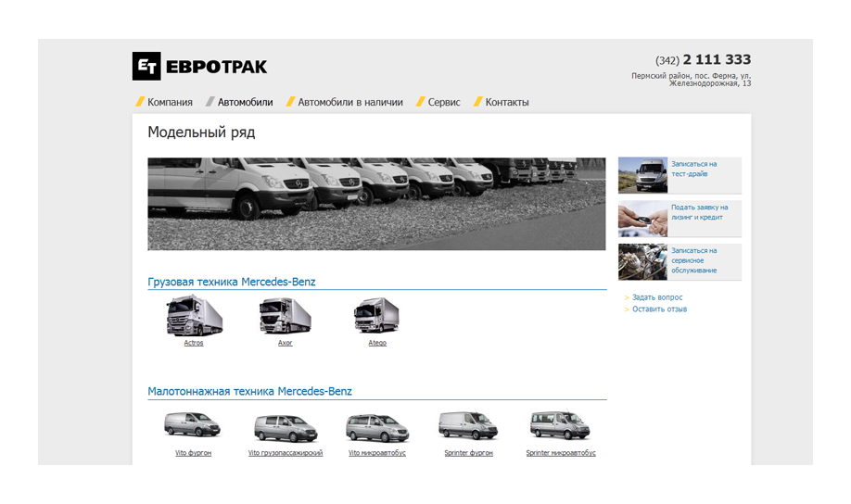851x504 pixels.
Task: Open the Компания menu item
Action: coord(170,102)
